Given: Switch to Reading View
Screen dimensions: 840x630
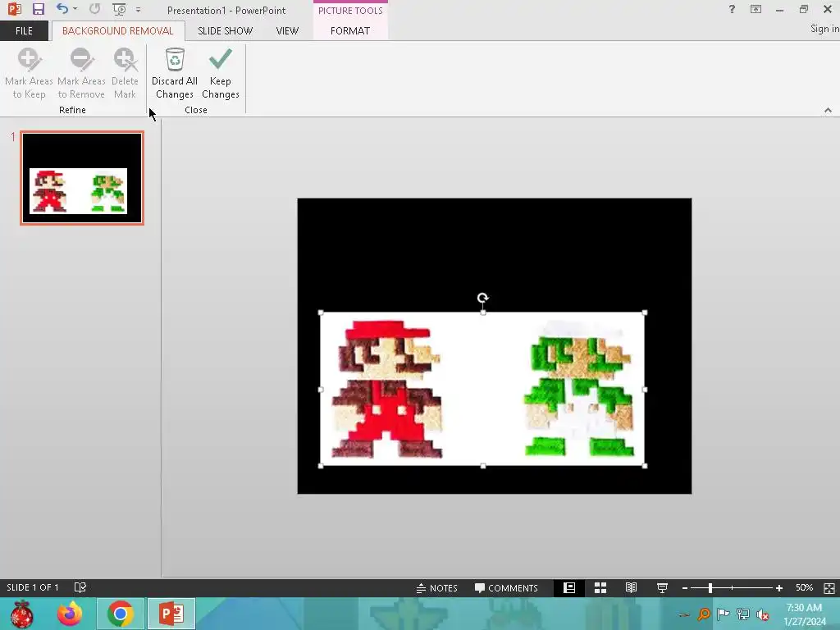Looking at the screenshot, I should pos(631,587).
